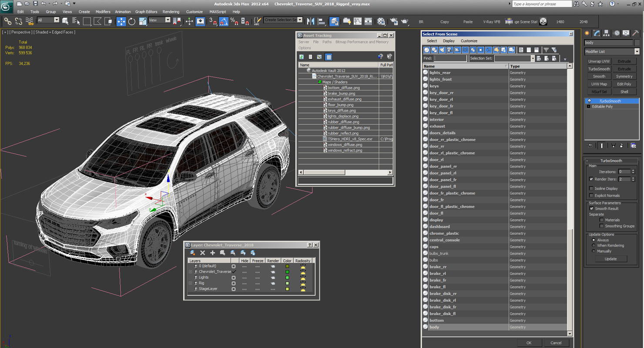Viewport: 644px width, 348px height.
Task: Open the selection filter All dropdown
Action: click(x=57, y=20)
